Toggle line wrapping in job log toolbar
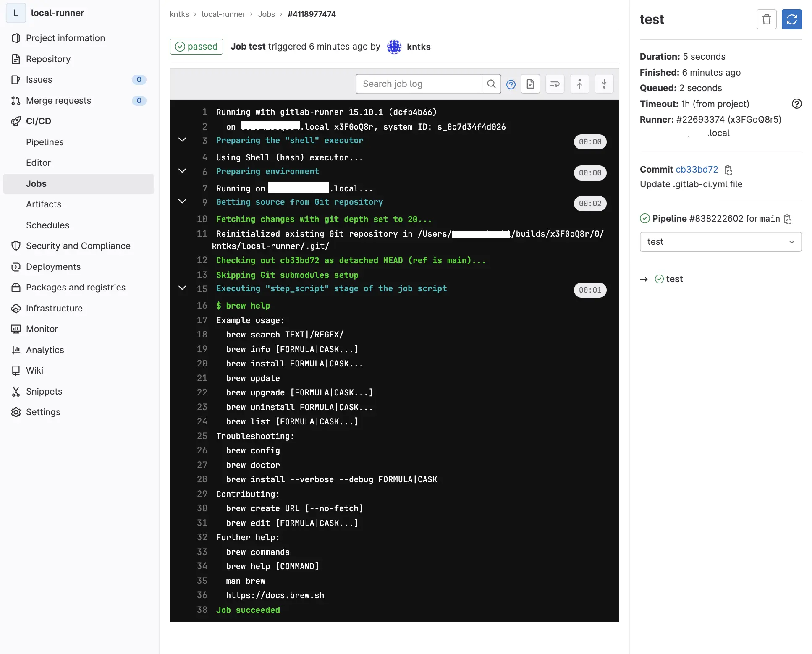Viewport: 812px width, 654px height. 555,84
